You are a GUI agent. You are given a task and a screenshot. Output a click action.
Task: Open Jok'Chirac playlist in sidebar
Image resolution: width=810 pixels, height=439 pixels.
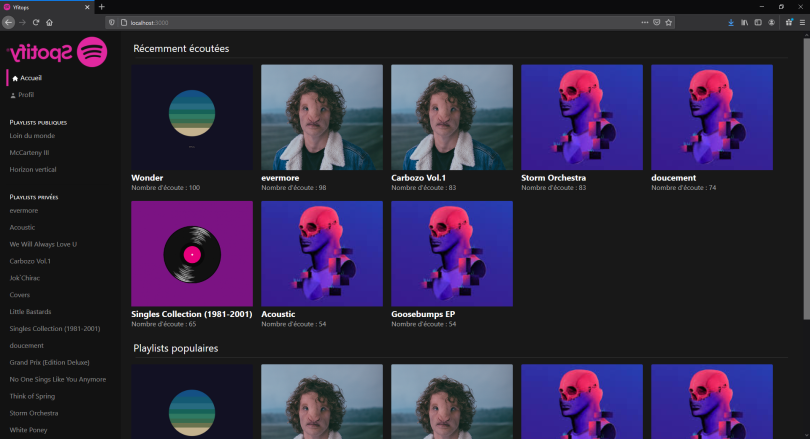pos(24,278)
